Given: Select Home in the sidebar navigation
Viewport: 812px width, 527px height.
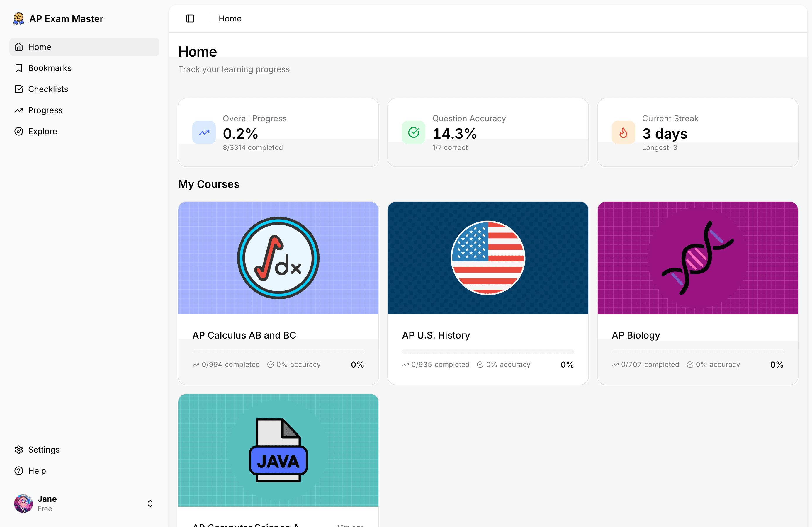Looking at the screenshot, I should pos(40,47).
